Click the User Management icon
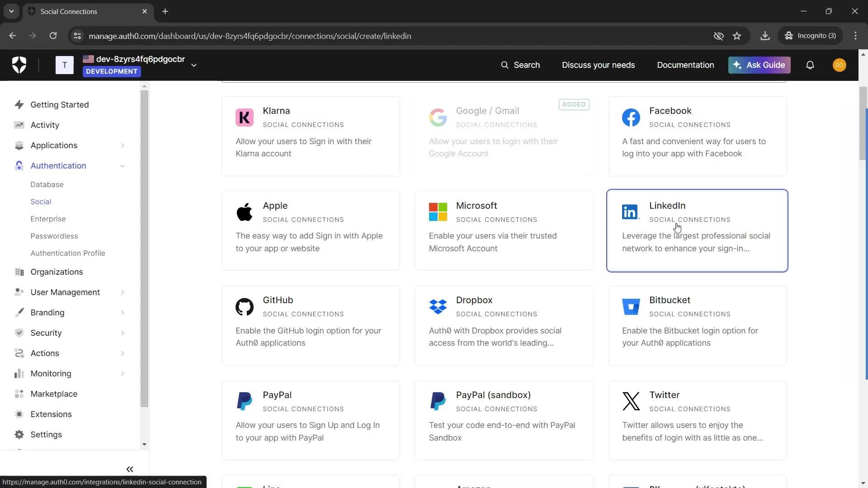The width and height of the screenshot is (868, 488). 19,292
